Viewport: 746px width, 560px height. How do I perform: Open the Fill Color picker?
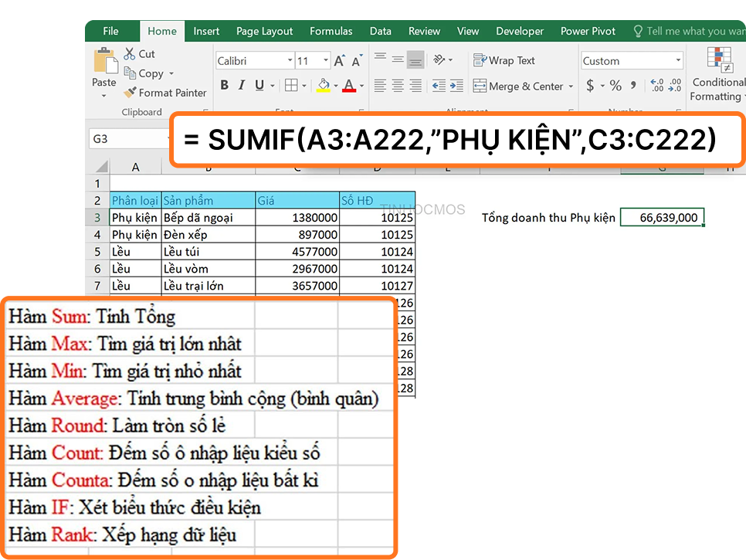(x=324, y=86)
